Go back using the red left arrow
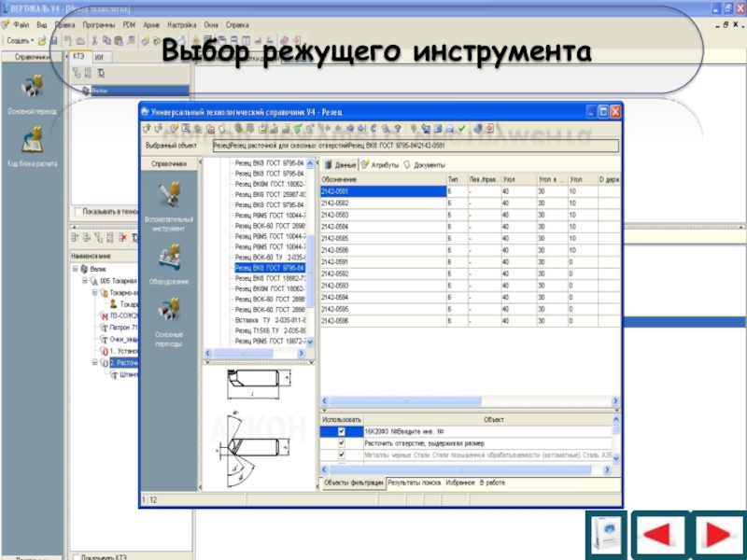The image size is (747, 560). coord(657,535)
